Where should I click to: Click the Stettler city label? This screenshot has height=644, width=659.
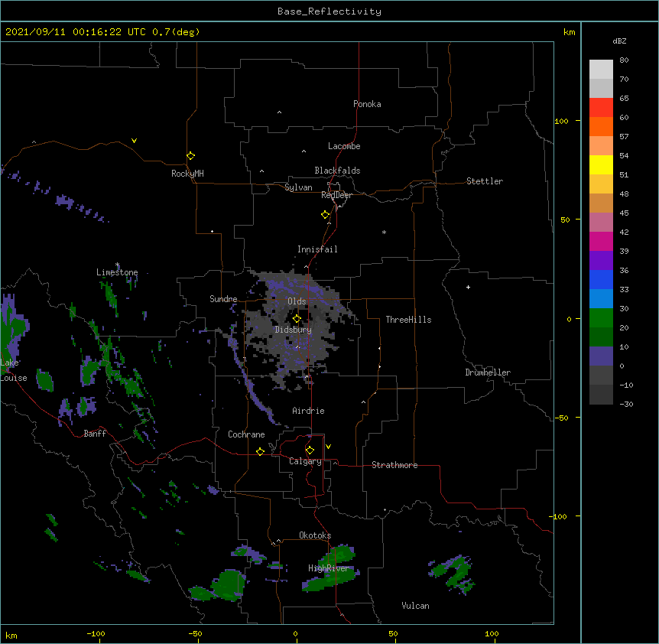point(485,181)
